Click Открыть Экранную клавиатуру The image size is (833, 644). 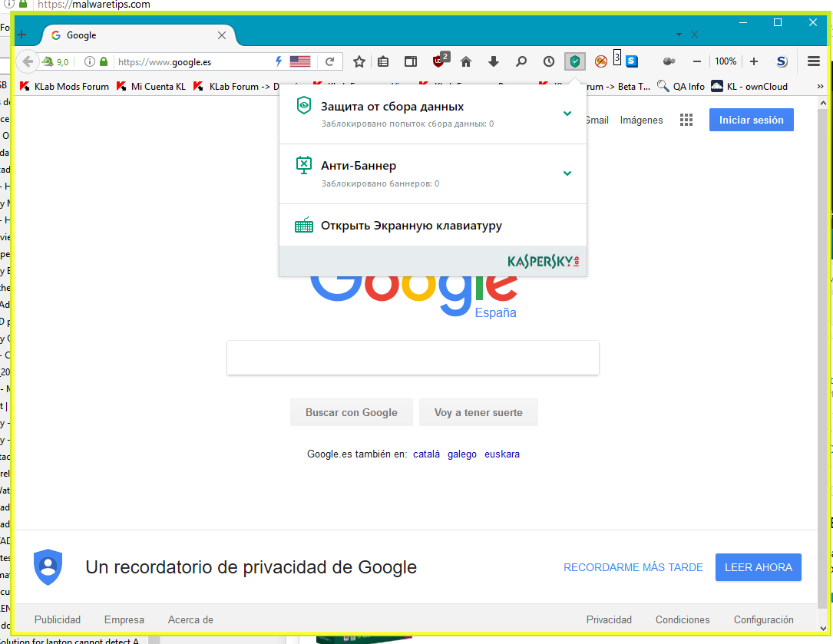coord(412,226)
